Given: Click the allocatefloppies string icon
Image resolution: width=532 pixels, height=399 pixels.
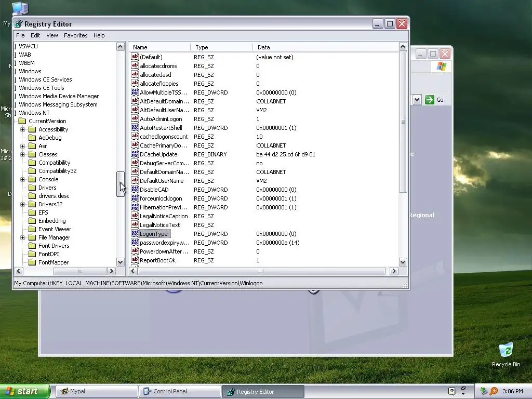Looking at the screenshot, I should pyautogui.click(x=135, y=84).
